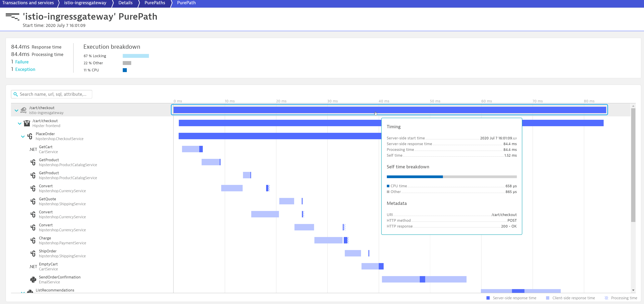Open the Exception link

[x=25, y=69]
